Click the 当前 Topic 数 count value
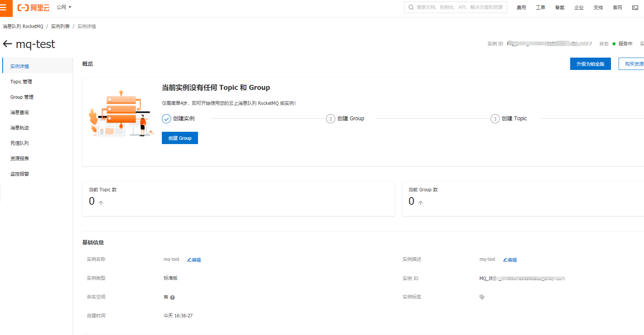644x335 pixels. (x=92, y=201)
